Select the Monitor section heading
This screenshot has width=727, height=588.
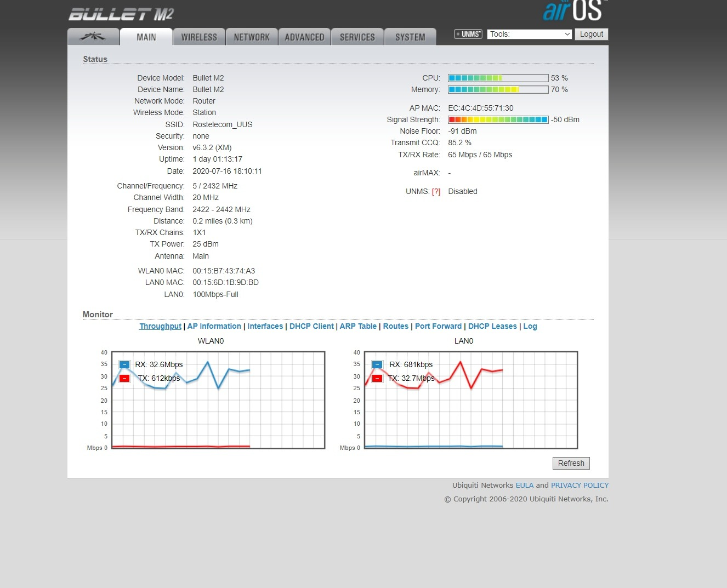(x=98, y=315)
